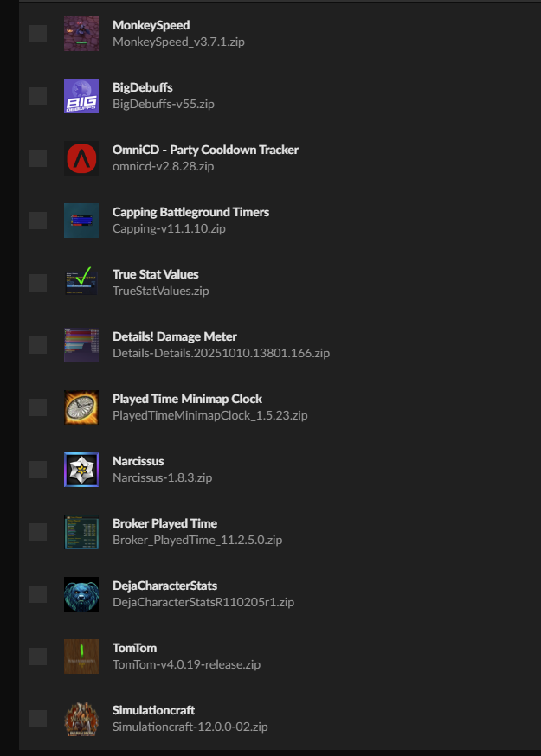Click the MonkeySpeed addon icon
The width and height of the screenshot is (541, 756).
pos(81,34)
